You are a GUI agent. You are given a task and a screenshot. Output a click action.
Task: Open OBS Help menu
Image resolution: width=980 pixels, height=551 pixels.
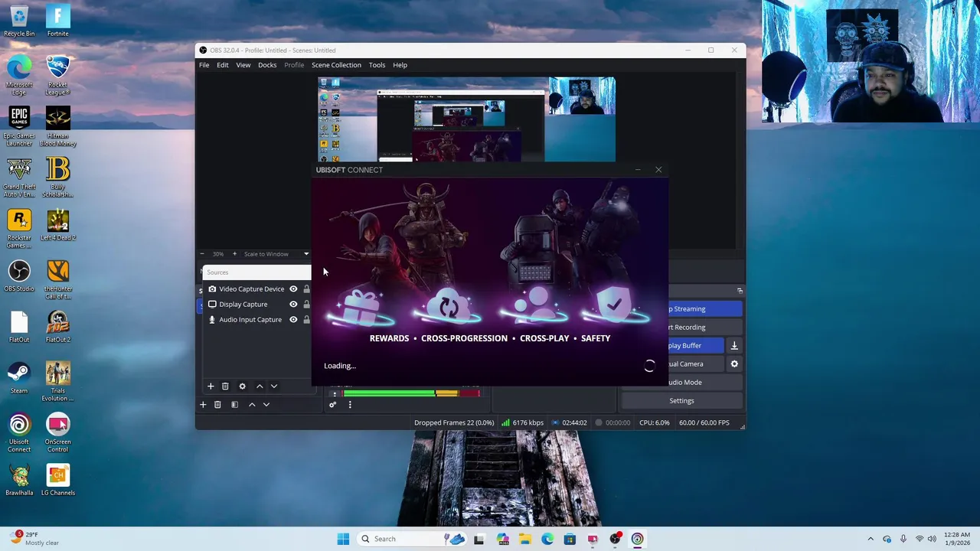400,65
